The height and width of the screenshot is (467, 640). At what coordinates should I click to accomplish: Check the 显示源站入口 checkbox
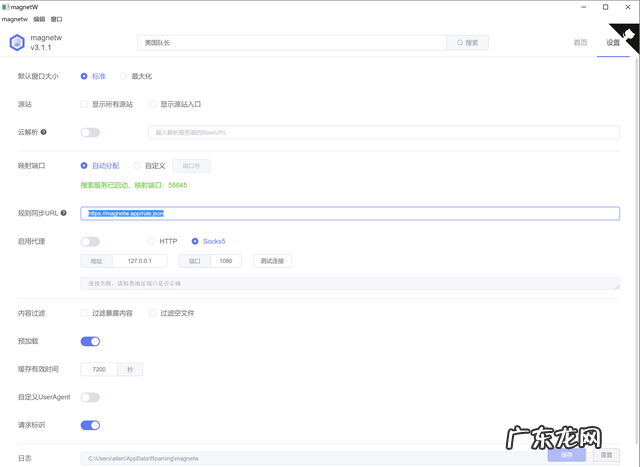pyautogui.click(x=152, y=104)
